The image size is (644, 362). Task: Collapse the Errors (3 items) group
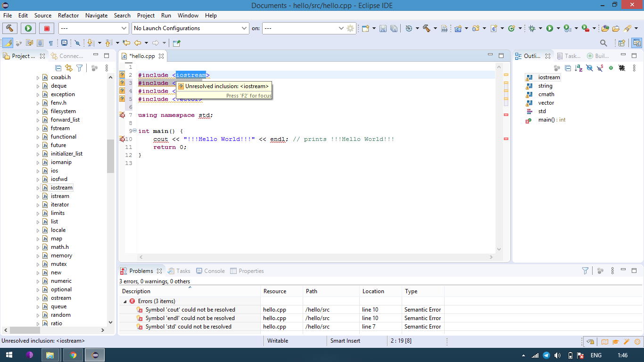[125, 301]
